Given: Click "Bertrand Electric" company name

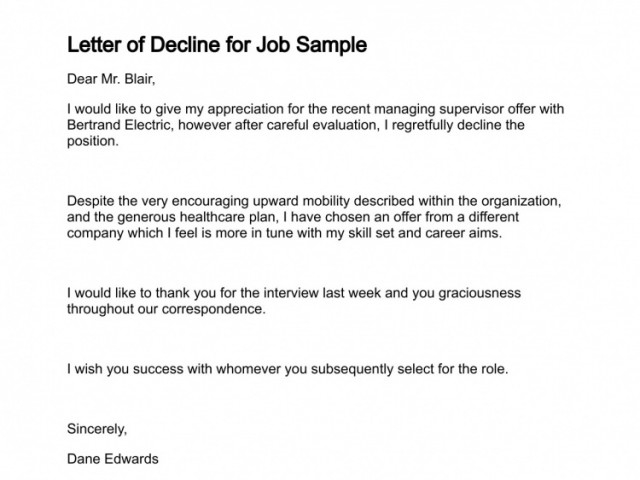Looking at the screenshot, I should [x=118, y=125].
